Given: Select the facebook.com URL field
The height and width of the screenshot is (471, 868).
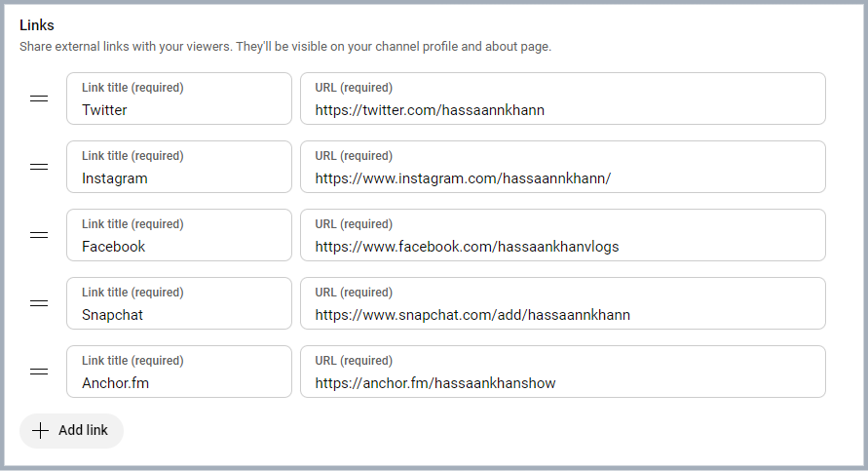Looking at the screenshot, I should pos(563,235).
